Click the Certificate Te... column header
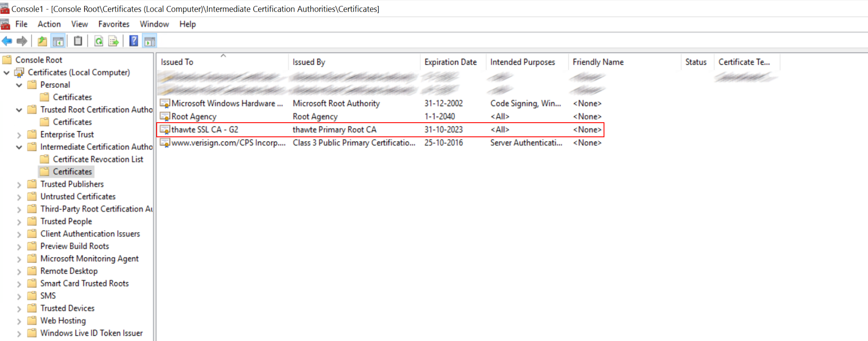 click(747, 62)
